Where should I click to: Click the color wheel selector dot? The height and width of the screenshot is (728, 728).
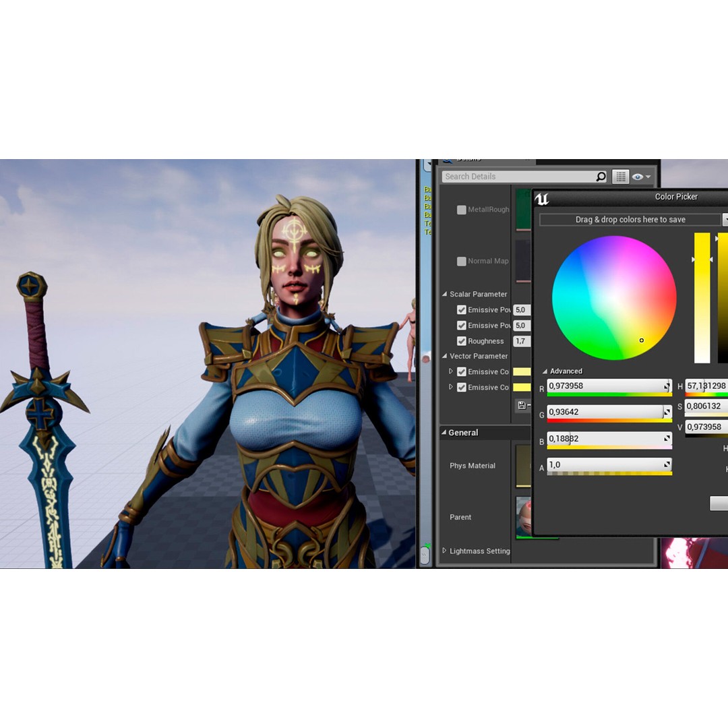[x=642, y=340]
